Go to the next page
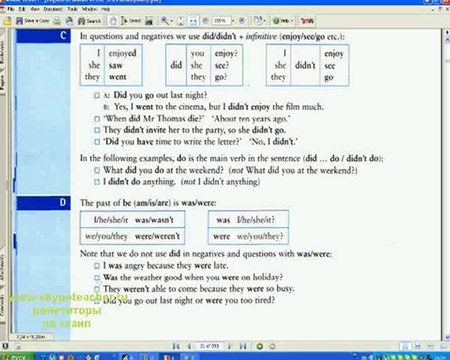This screenshot has width=450, height=360. click(x=230, y=346)
